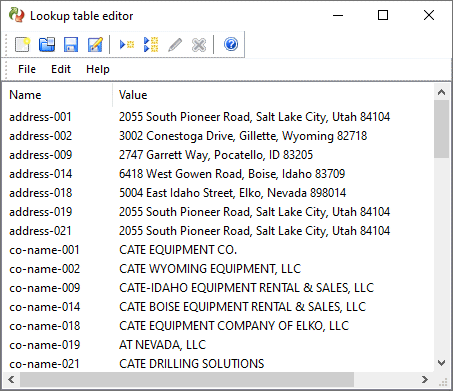Sort by the Value column header
453x391 pixels.
click(x=133, y=95)
